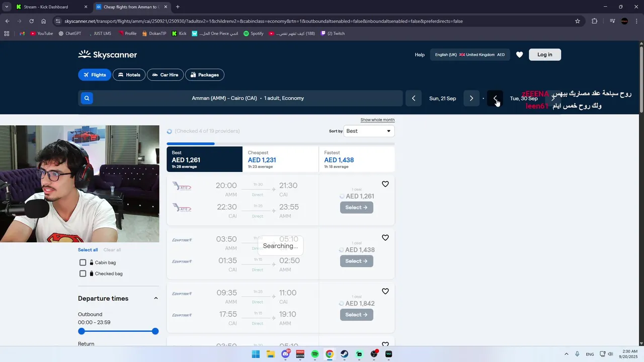Switch to the Cheapest results tab

pos(280,159)
